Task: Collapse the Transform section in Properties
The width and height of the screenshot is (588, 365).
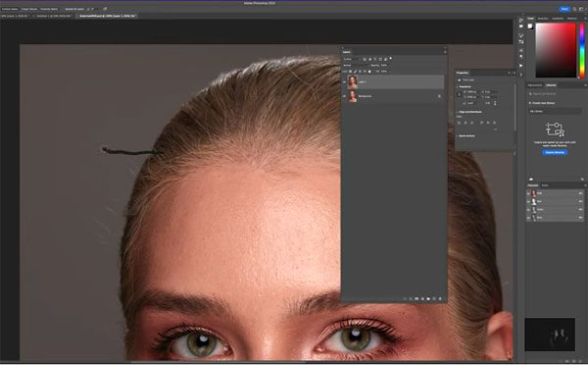Action: (x=457, y=86)
